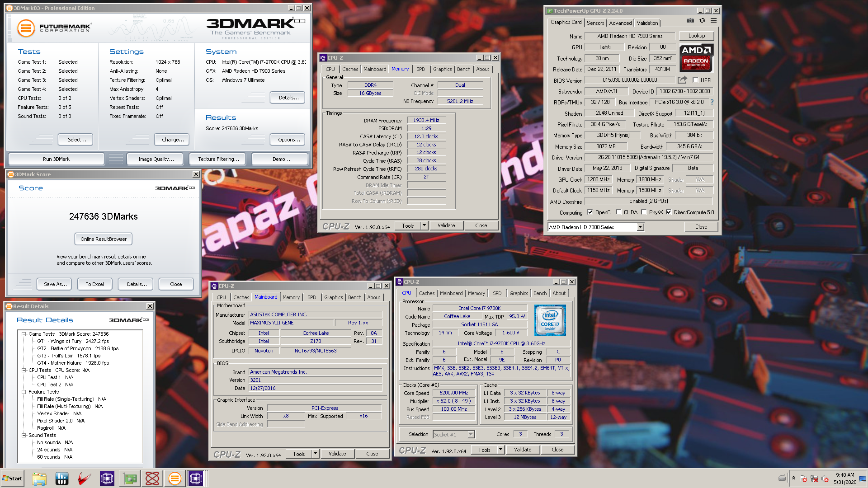The height and width of the screenshot is (488, 868).
Task: Toggle the UEFI checkbox
Action: 695,80
